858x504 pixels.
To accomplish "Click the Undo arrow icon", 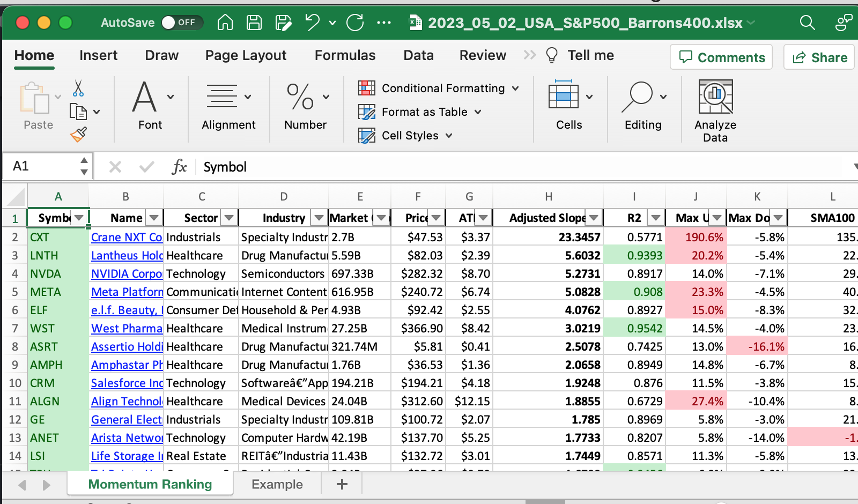I will click(x=312, y=23).
